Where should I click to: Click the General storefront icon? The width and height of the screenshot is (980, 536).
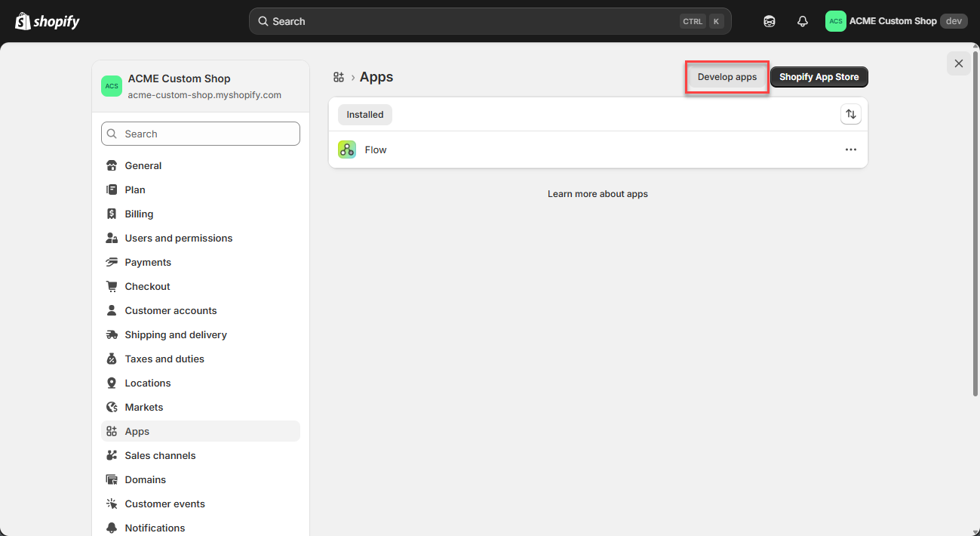[x=112, y=165]
